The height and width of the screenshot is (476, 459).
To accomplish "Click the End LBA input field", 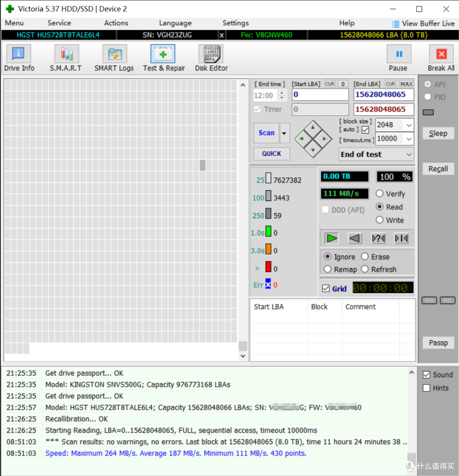I will pyautogui.click(x=383, y=95).
